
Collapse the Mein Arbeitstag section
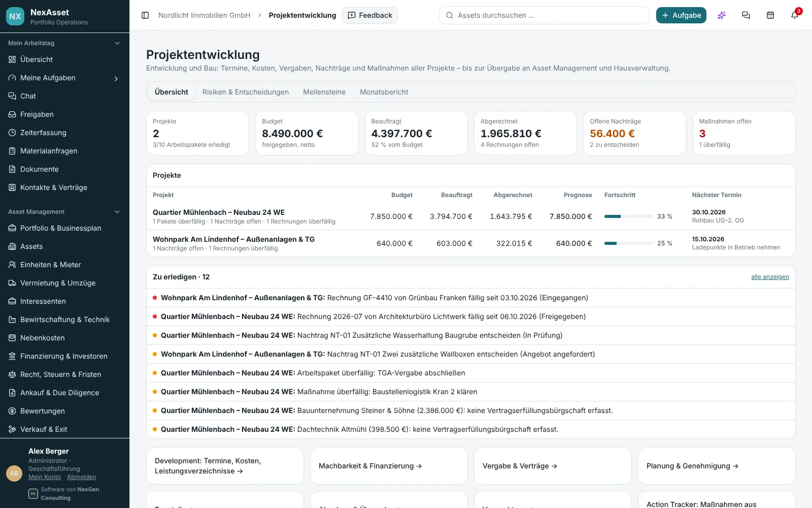pyautogui.click(x=117, y=43)
